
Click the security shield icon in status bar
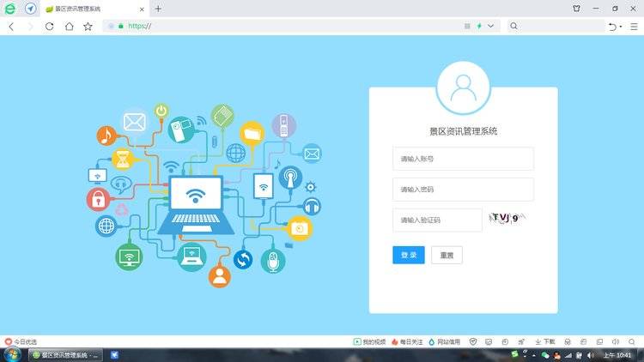[473, 341]
